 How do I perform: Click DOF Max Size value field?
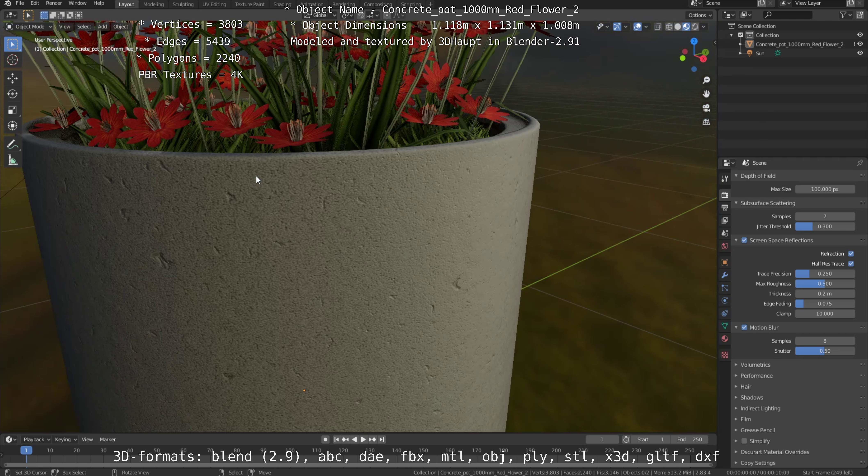pos(825,189)
